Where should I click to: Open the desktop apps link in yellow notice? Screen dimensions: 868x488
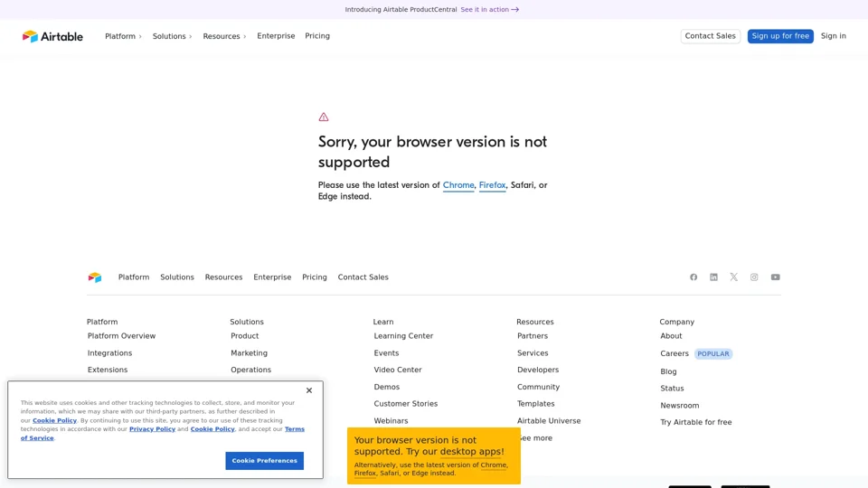click(470, 452)
